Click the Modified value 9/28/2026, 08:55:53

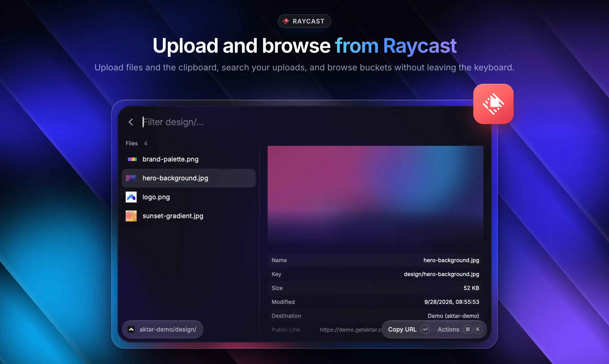(451, 302)
